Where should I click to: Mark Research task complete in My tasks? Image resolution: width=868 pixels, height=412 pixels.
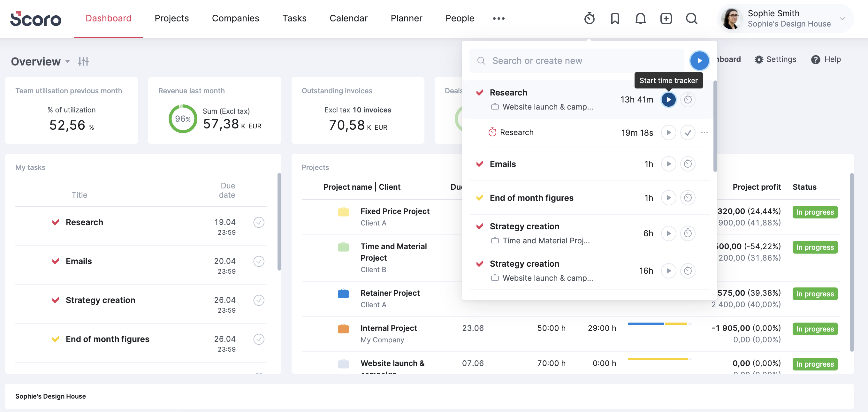pos(258,222)
